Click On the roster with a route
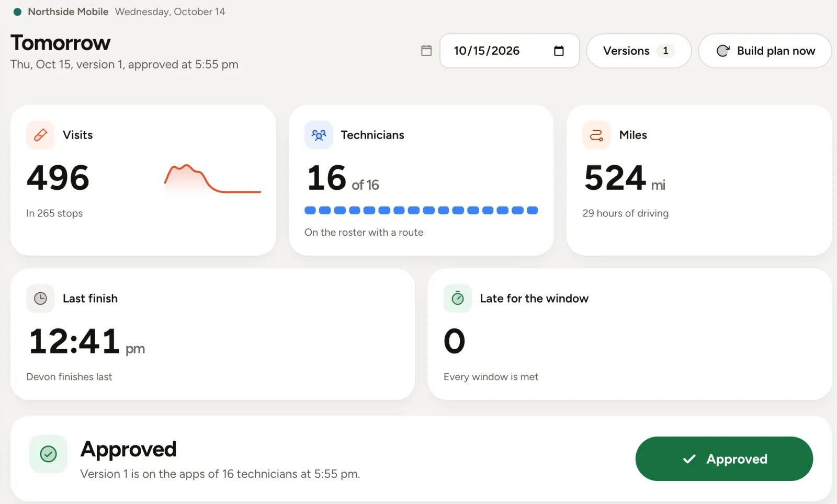Viewport: 837px width, 504px height. click(x=364, y=233)
